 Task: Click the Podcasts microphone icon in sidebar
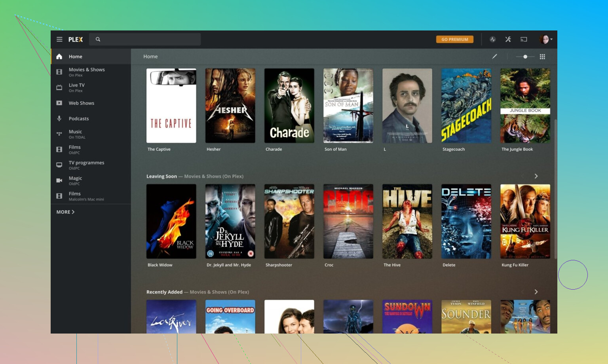pos(59,118)
